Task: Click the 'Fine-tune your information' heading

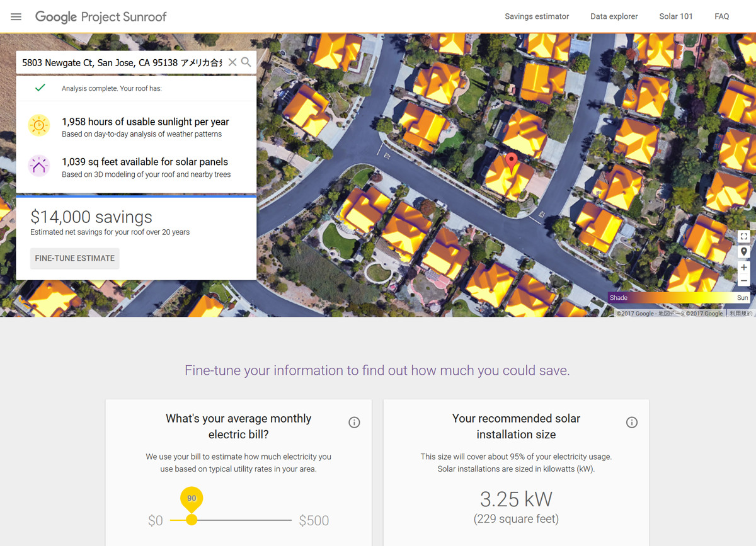Action: pos(377,370)
